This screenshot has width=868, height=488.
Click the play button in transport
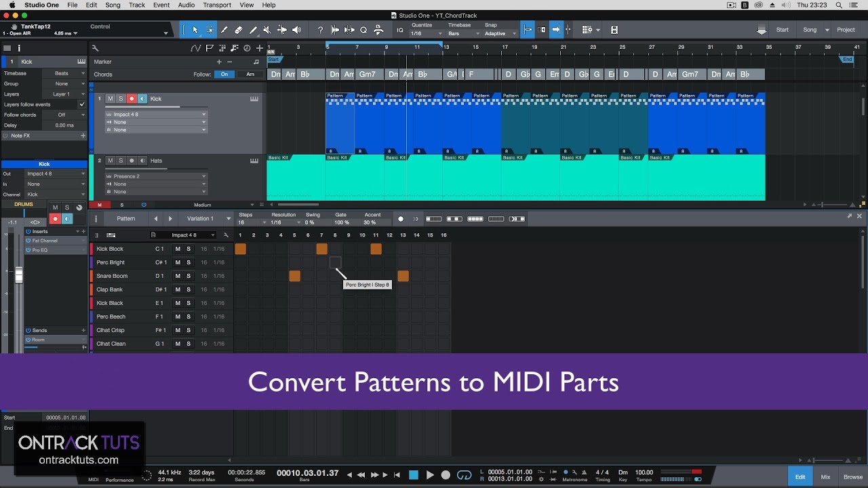[x=430, y=475]
